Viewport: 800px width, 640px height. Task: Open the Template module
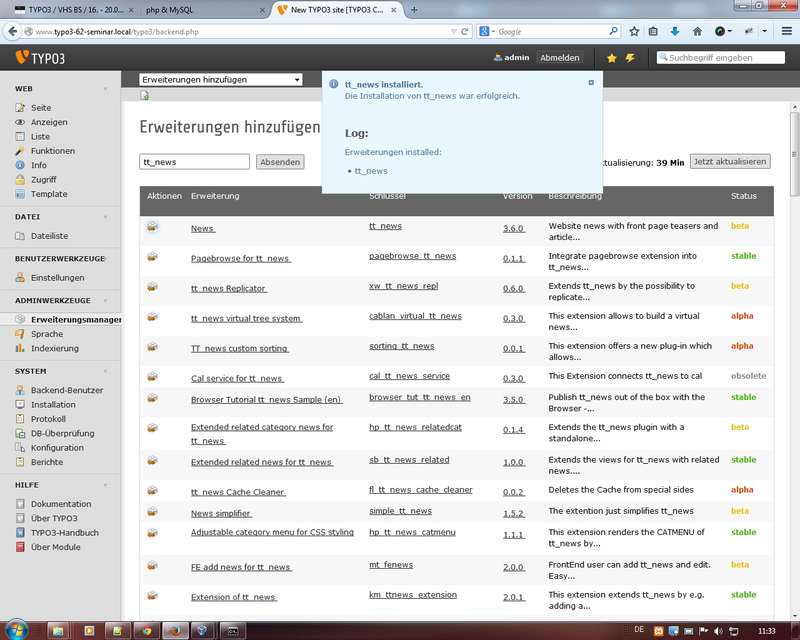(x=49, y=194)
